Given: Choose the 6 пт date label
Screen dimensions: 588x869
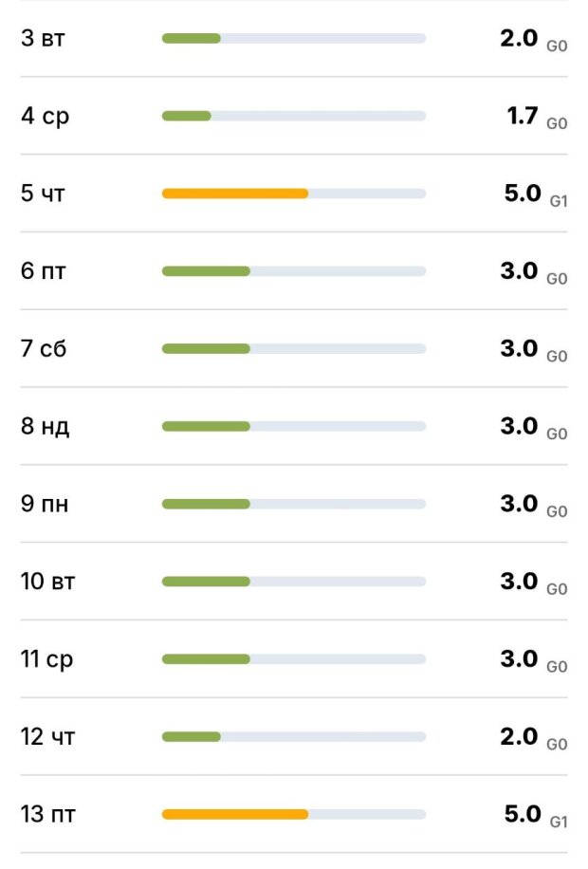Looking at the screenshot, I should pos(44,271).
